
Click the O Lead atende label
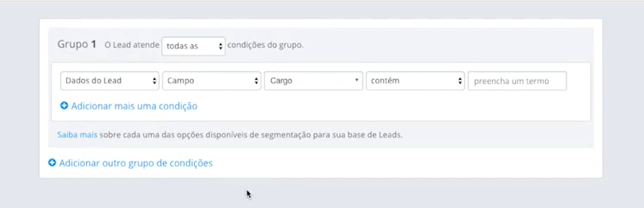coord(132,45)
